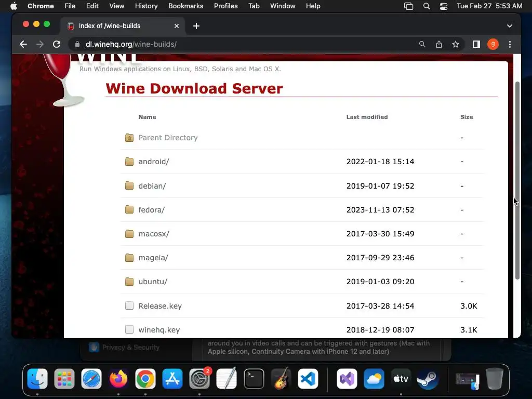532x399 pixels.
Task: Open App Store from the Dock
Action: click(x=172, y=379)
